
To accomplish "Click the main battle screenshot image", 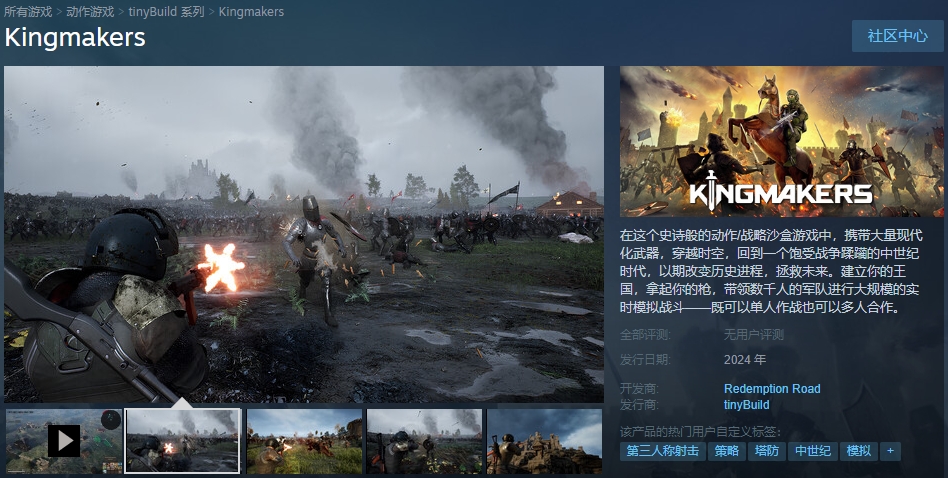I will pos(304,234).
